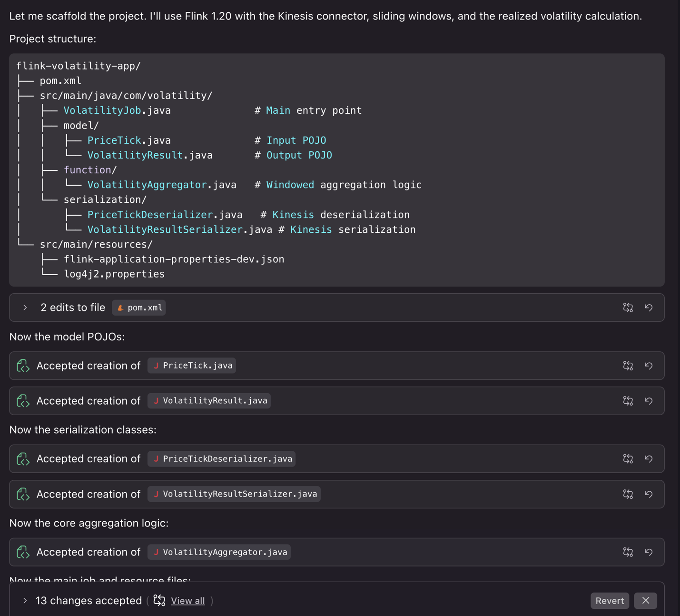This screenshot has height=616, width=680.
Task: Click the model/ folder line
Action: click(81, 126)
